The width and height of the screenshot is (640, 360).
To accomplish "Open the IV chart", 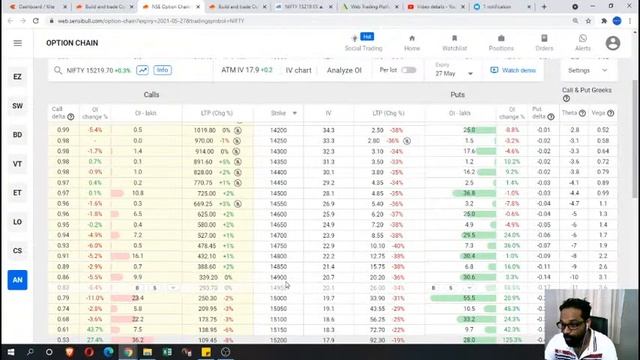I will pos(298,70).
